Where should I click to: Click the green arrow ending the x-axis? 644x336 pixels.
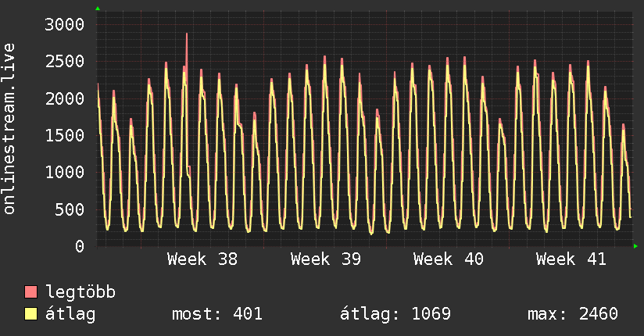(635, 246)
